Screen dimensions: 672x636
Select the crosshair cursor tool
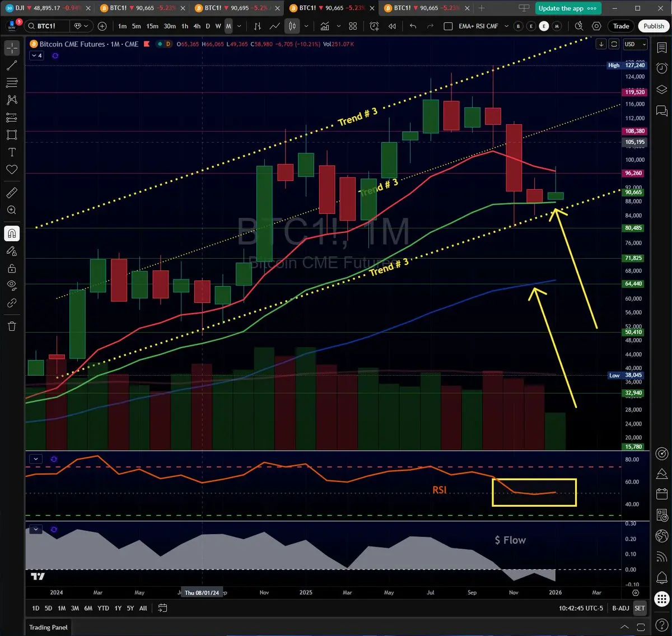(12, 48)
